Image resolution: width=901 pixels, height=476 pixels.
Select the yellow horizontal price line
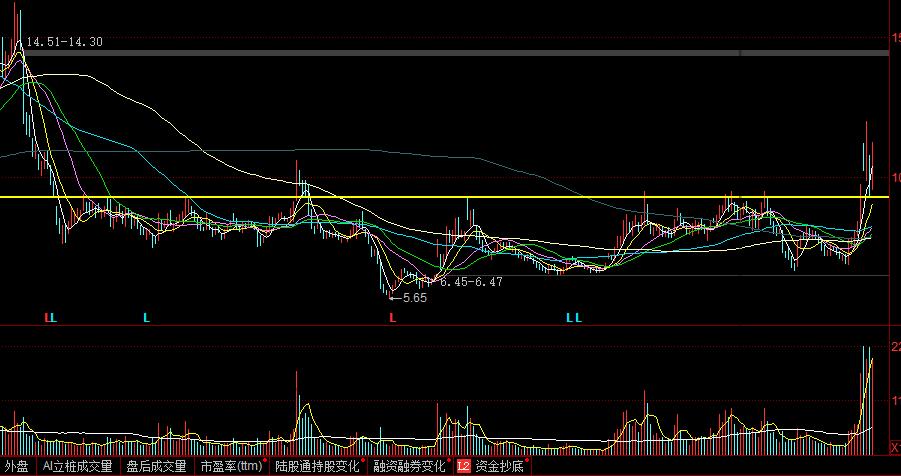click(444, 197)
